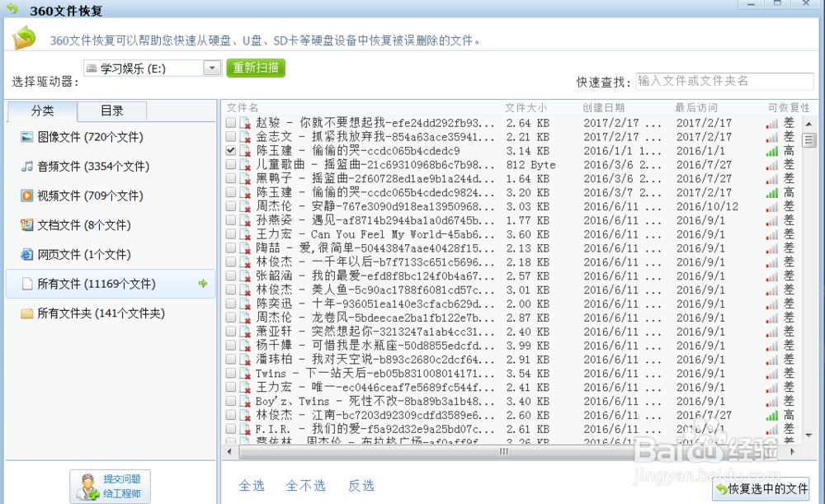Check the box for 陈奕迅 十年

[x=231, y=304]
